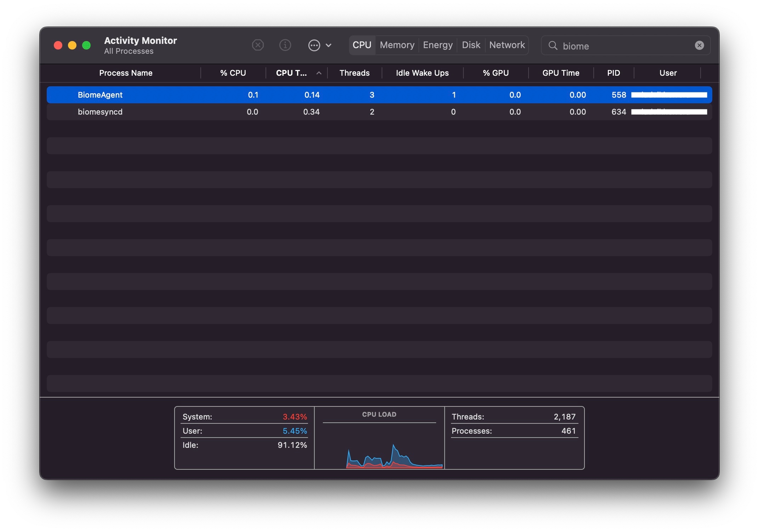Click the inspect process info icon
759x532 pixels.
285,45
